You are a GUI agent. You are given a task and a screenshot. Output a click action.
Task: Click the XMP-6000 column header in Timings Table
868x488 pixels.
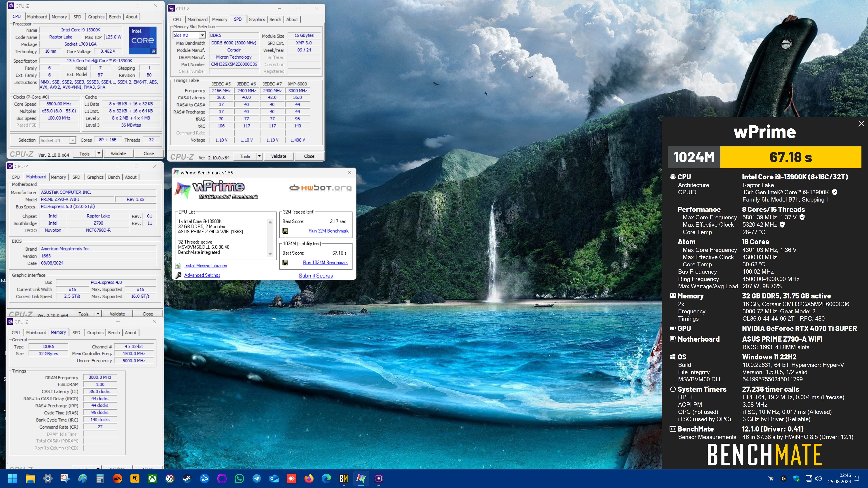[297, 84]
